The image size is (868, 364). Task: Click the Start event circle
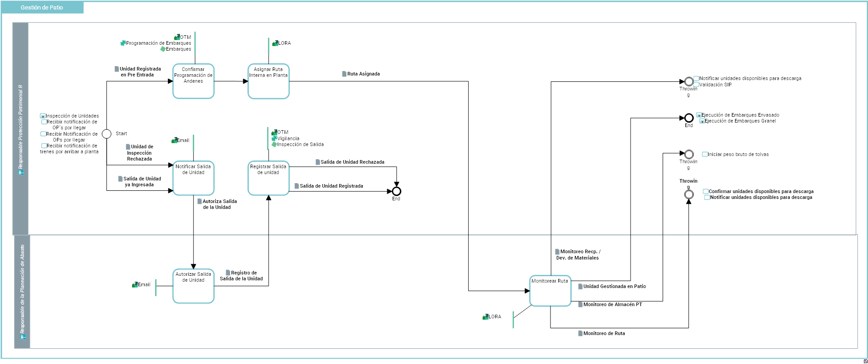pyautogui.click(x=106, y=134)
